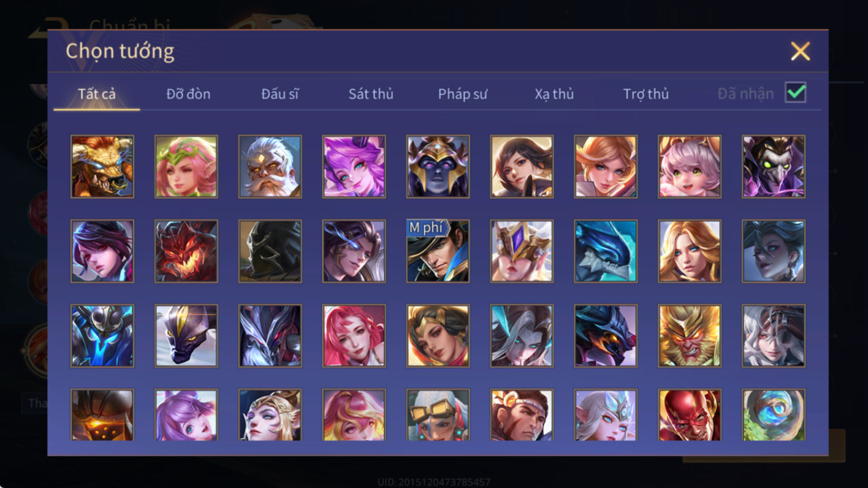Choose the hero marked "M phí"
Screen dimensions: 868x488
438,251
